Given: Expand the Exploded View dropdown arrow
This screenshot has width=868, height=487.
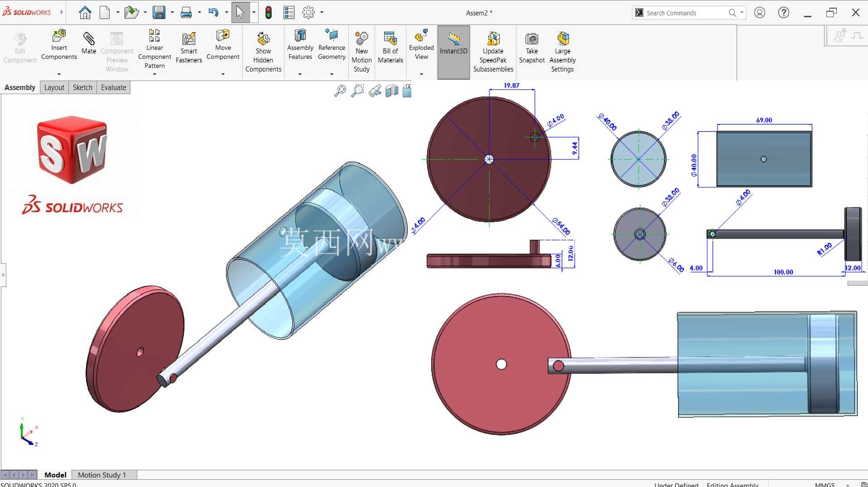Looking at the screenshot, I should [x=421, y=74].
